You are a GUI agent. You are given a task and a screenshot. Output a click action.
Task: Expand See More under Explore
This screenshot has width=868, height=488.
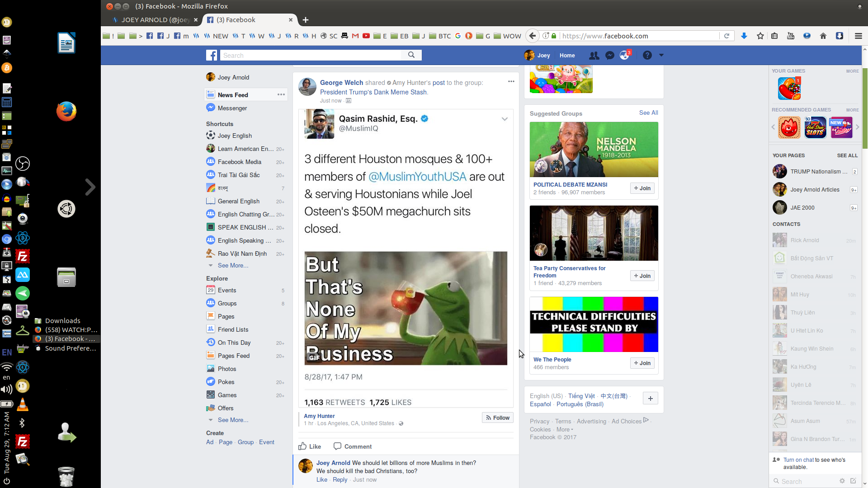coord(233,420)
